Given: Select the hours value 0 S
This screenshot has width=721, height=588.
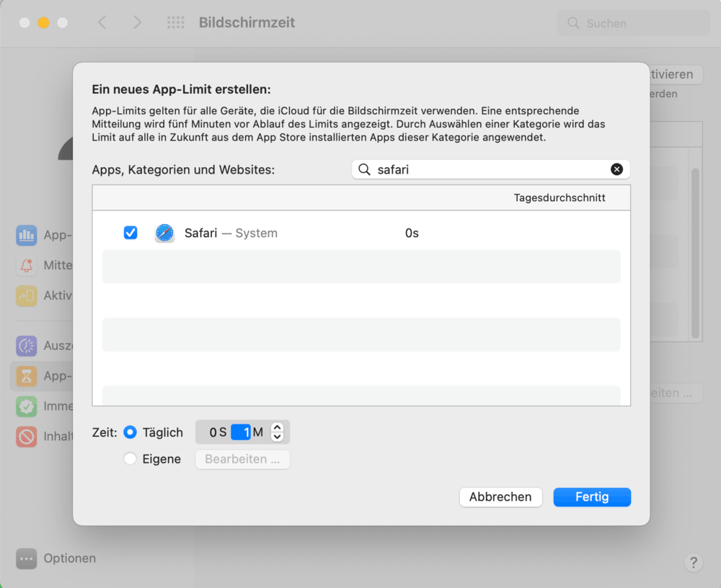Looking at the screenshot, I should pyautogui.click(x=218, y=432).
